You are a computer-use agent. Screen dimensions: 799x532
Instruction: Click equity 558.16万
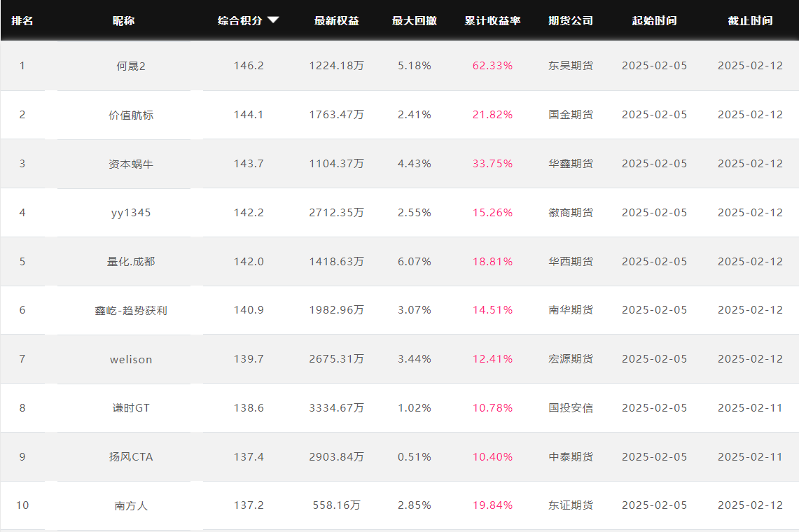coord(337,505)
